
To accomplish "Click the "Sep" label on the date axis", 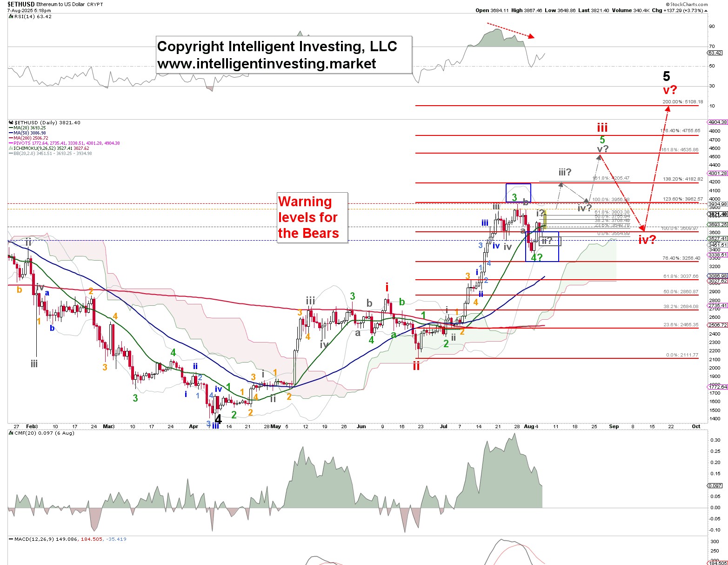I will 614,426.
